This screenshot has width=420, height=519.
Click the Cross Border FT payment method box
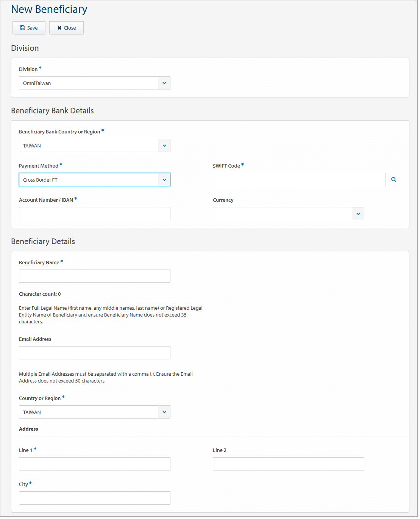[88, 180]
